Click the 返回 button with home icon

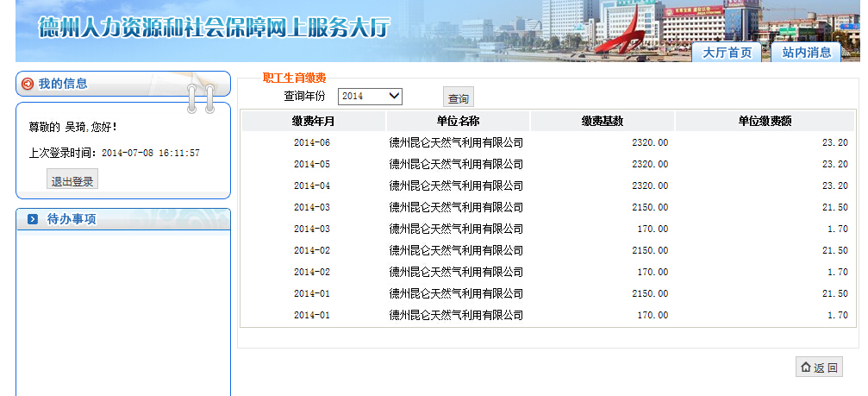819,367
